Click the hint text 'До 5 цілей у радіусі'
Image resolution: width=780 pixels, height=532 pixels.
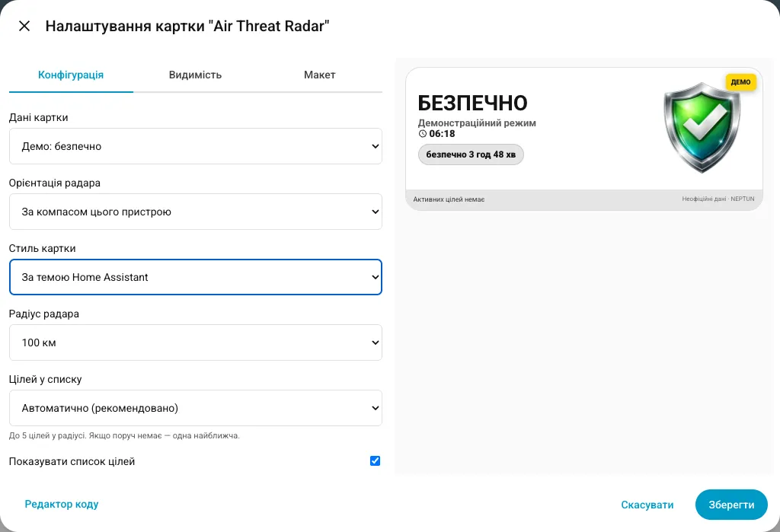point(124,435)
